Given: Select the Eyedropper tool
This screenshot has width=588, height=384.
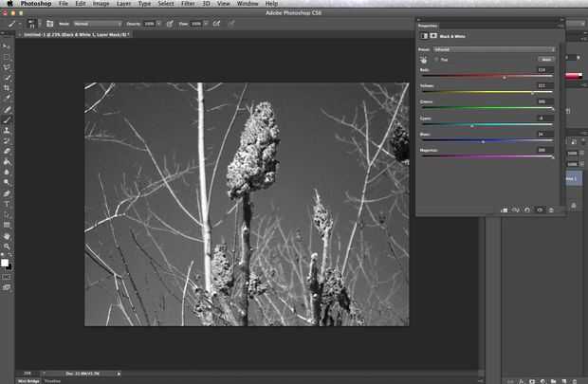Looking at the screenshot, I should 7,99.
